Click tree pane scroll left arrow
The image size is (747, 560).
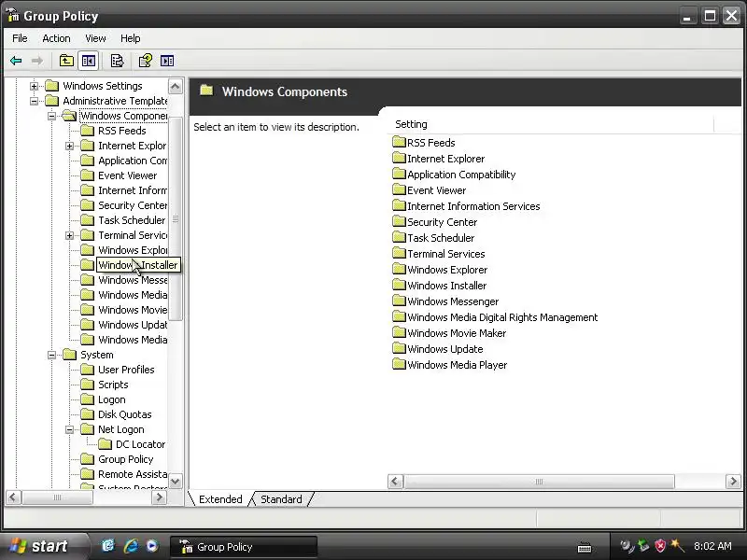tap(13, 497)
